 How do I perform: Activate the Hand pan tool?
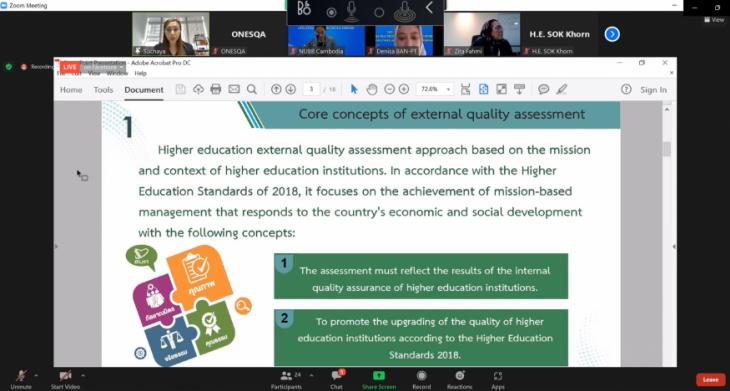[372, 89]
